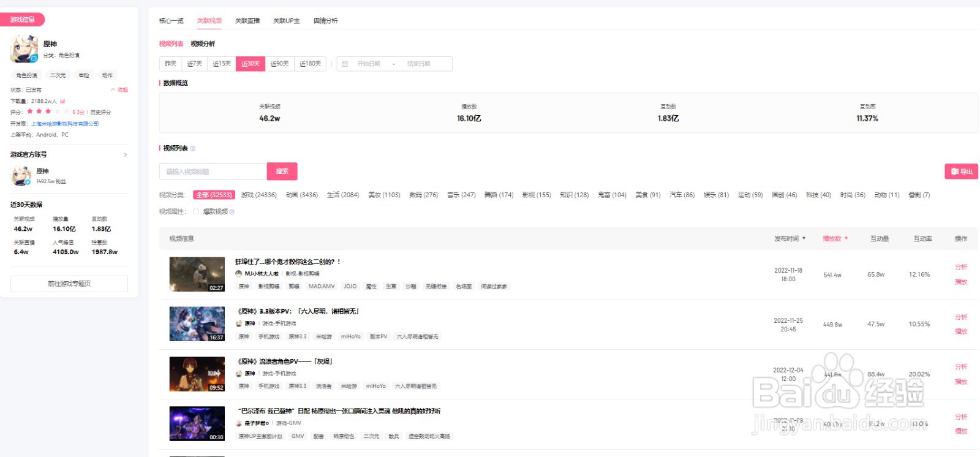Filter videos by 生活 (2084)

click(x=343, y=195)
